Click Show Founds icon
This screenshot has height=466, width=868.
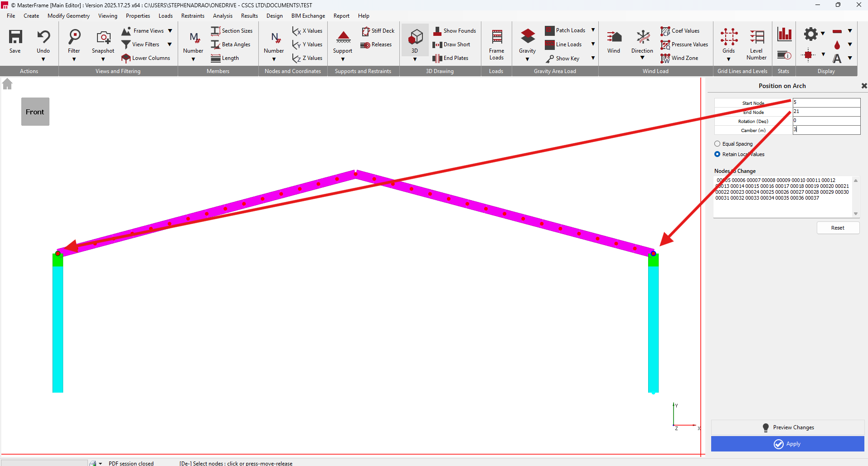(437, 31)
